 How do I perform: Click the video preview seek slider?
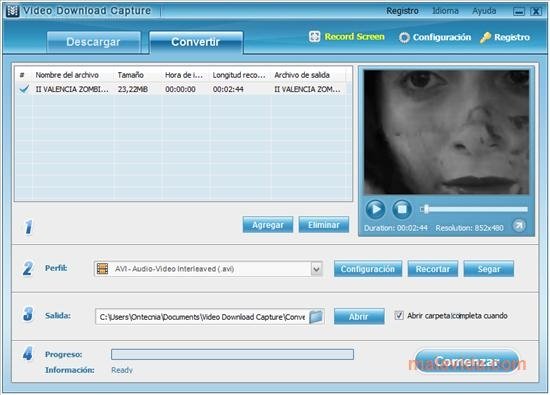[474, 209]
